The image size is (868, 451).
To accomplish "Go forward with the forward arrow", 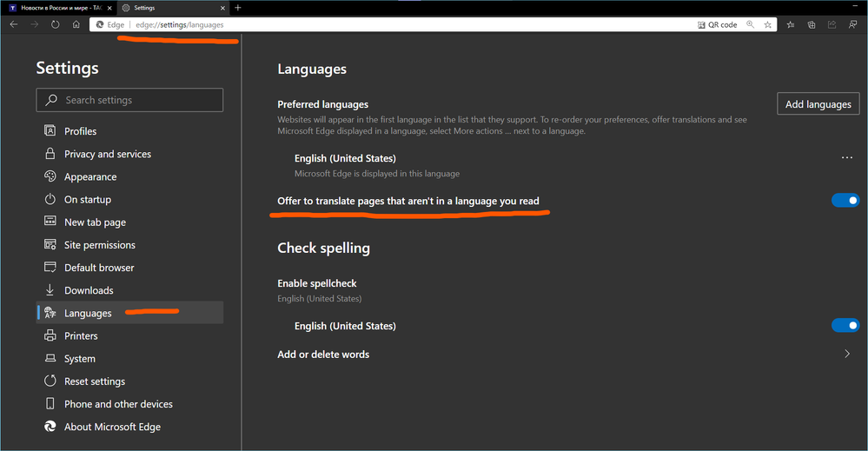I will [x=35, y=24].
